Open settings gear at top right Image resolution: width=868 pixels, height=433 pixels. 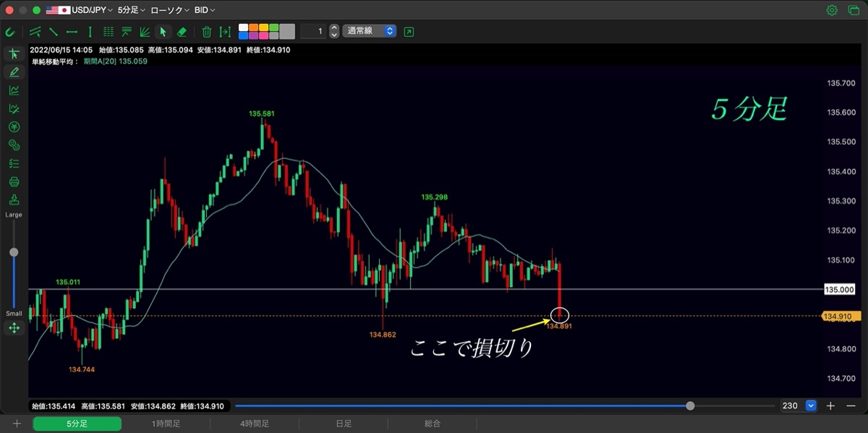(x=832, y=10)
